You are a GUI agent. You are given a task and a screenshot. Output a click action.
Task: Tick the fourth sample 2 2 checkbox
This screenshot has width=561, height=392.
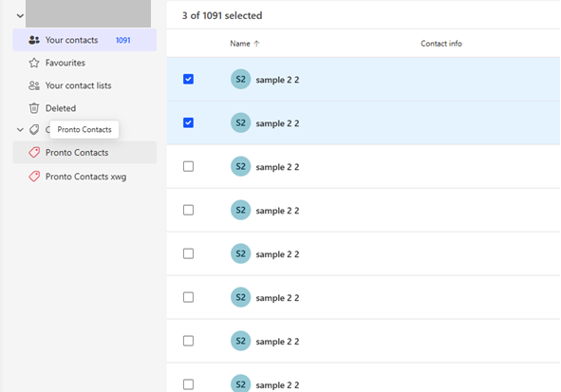coord(188,210)
